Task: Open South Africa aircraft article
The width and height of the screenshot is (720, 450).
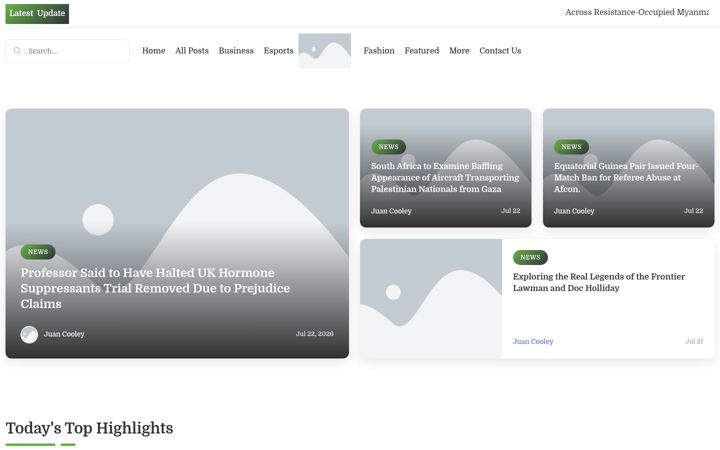Action: coord(445,178)
